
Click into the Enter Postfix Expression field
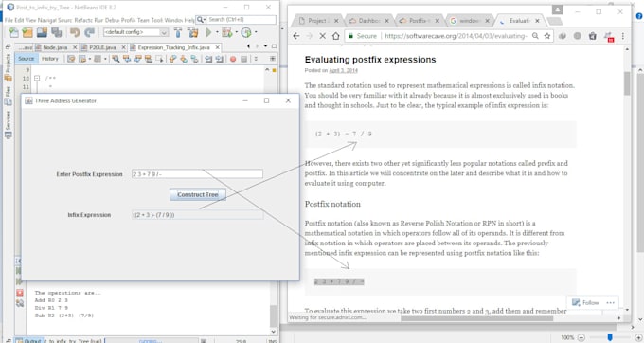tap(197, 173)
